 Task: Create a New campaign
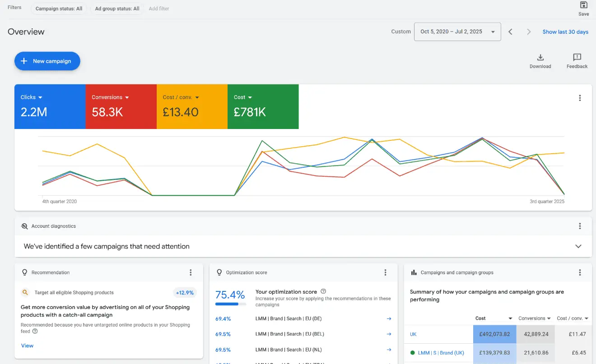47,61
